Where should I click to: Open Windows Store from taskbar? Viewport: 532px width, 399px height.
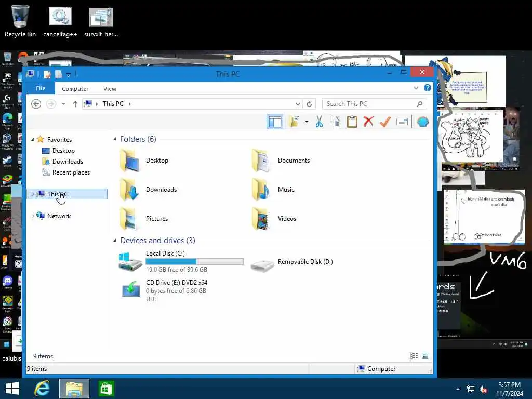(x=106, y=389)
